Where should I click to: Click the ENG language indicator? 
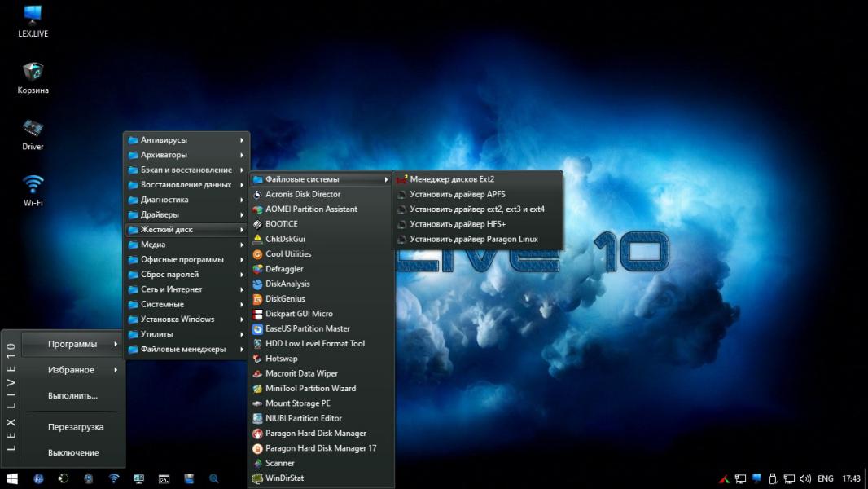pos(825,479)
